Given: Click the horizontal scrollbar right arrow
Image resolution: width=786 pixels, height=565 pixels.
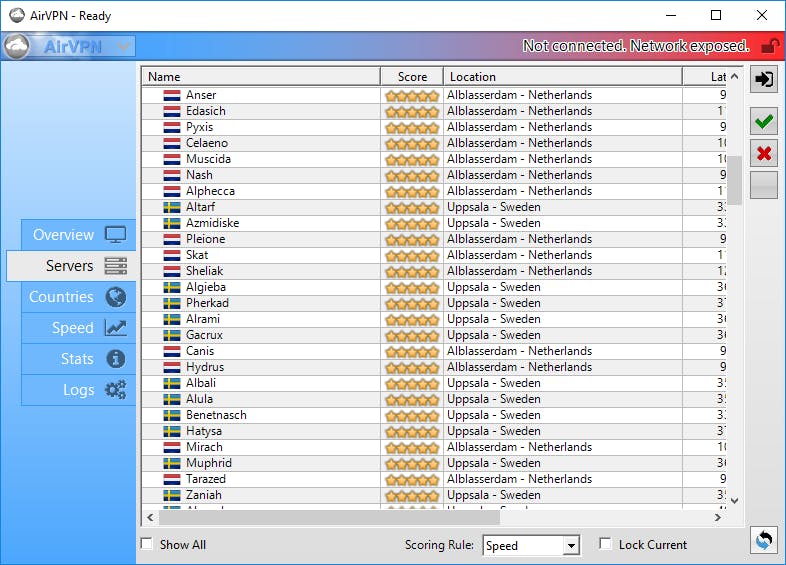Looking at the screenshot, I should 718,517.
